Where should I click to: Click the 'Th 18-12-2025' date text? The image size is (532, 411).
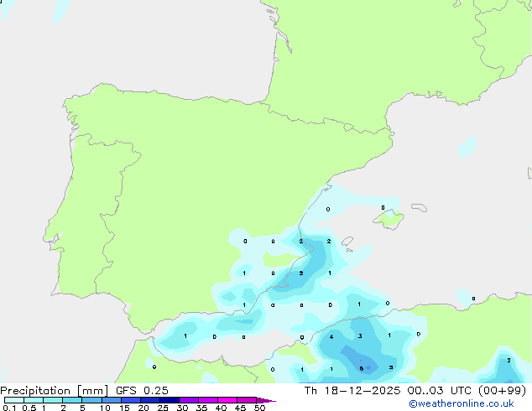(352, 391)
